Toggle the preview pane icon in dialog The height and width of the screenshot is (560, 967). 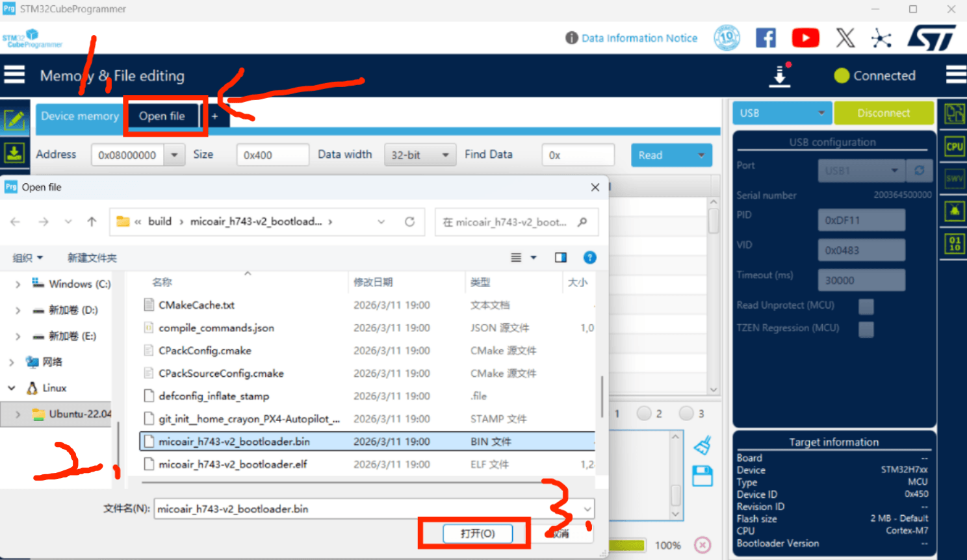pyautogui.click(x=561, y=257)
